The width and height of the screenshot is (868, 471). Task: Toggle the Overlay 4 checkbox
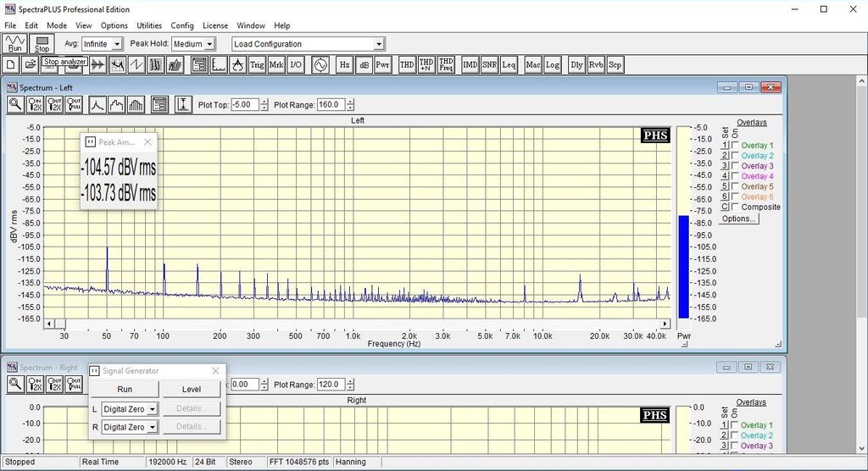[735, 176]
